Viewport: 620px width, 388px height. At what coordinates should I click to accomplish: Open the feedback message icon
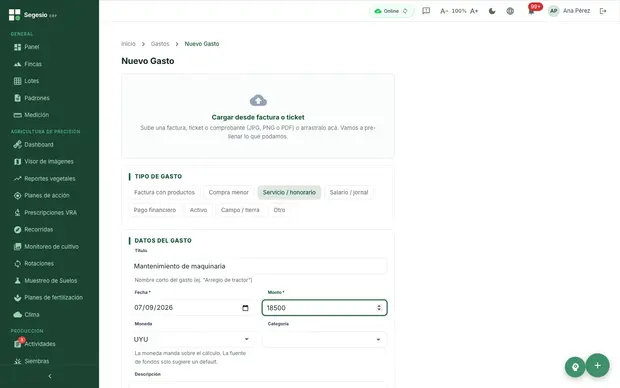click(x=426, y=11)
